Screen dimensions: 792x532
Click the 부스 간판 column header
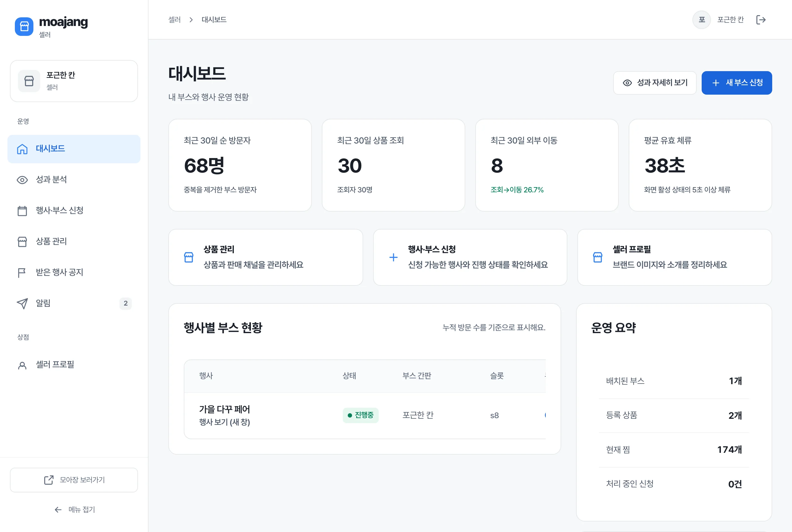pyautogui.click(x=417, y=375)
